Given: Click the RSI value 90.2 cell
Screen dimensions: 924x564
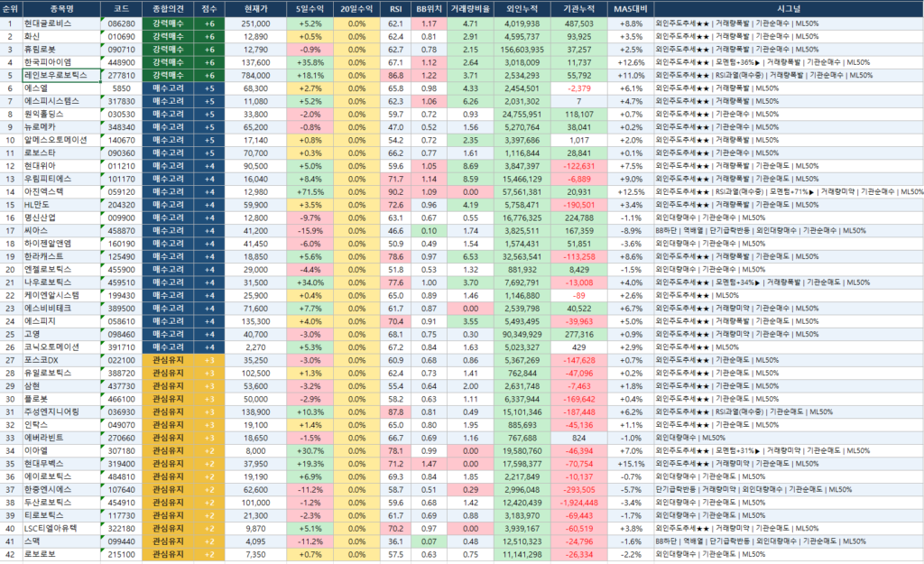Looking at the screenshot, I should (395, 192).
